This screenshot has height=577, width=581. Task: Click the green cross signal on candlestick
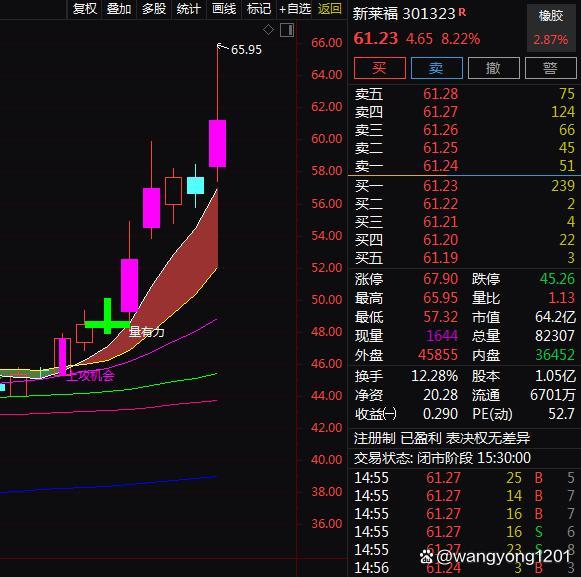[x=107, y=316]
